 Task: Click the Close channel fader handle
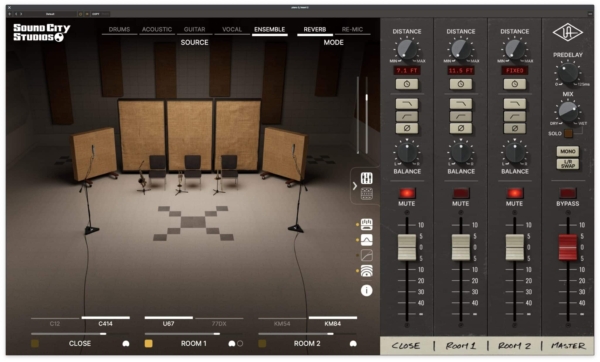click(x=407, y=248)
